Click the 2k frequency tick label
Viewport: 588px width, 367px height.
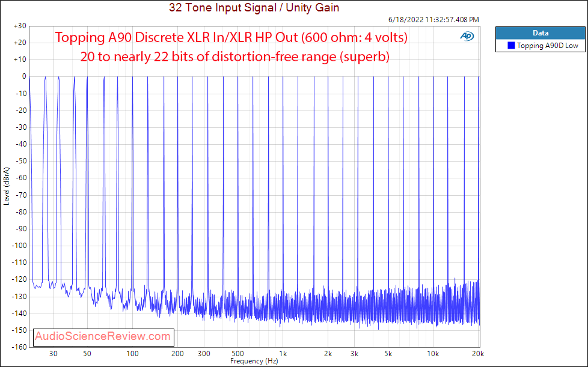click(x=328, y=354)
